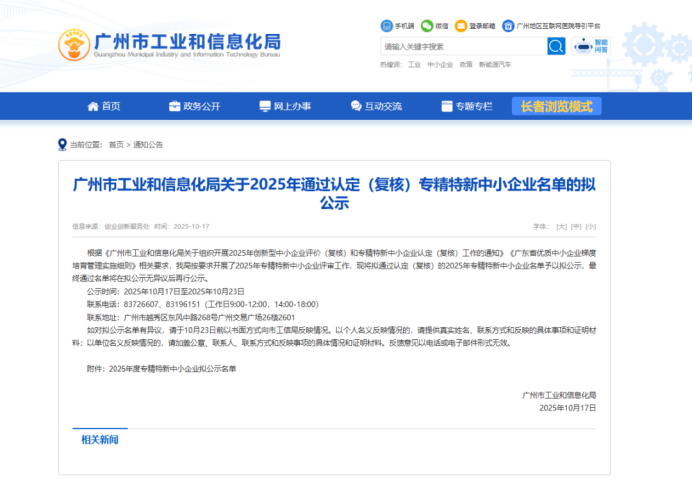Screen dimensions: 693x481
Task: Set font size to 小 (small)
Action: click(590, 226)
